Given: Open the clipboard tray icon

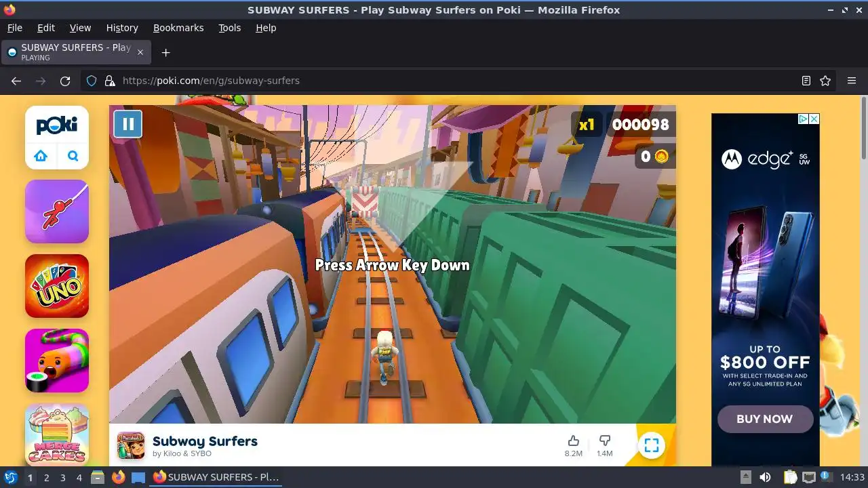Looking at the screenshot, I should click(790, 477).
